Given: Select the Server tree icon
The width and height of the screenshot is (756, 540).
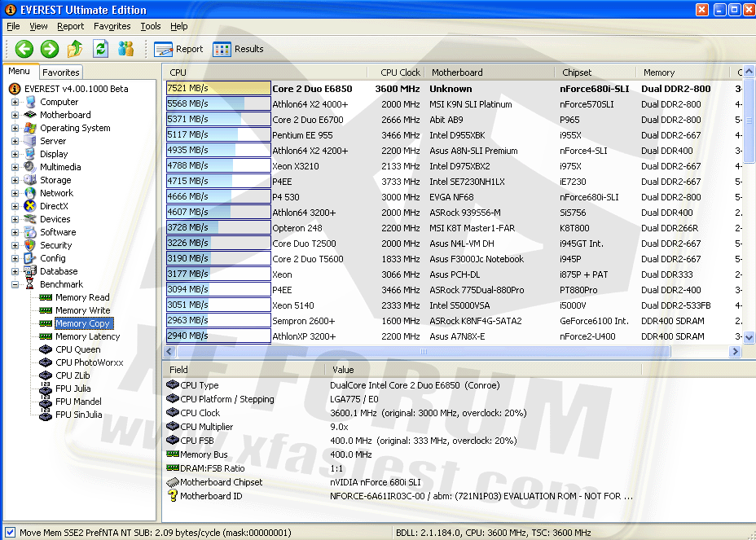Looking at the screenshot, I should point(30,141).
